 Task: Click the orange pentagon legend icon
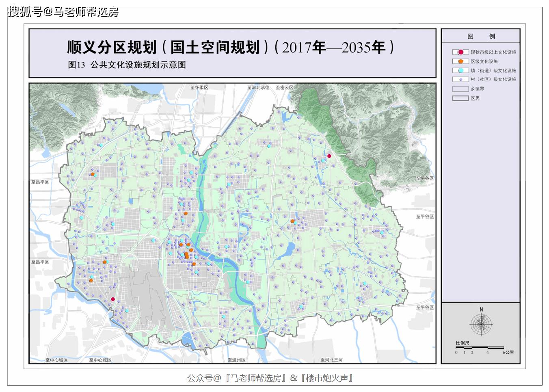460,61
